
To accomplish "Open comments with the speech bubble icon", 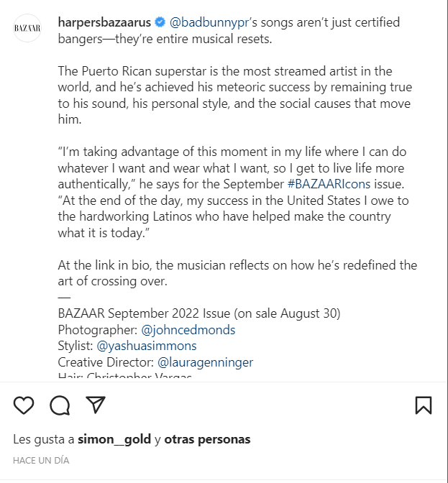I will pyautogui.click(x=60, y=405).
